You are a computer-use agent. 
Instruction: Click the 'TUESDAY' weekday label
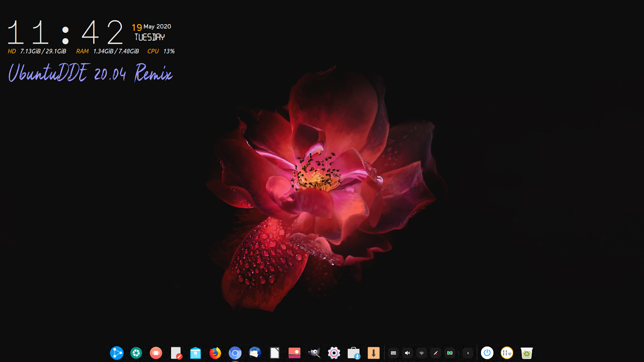coord(150,37)
